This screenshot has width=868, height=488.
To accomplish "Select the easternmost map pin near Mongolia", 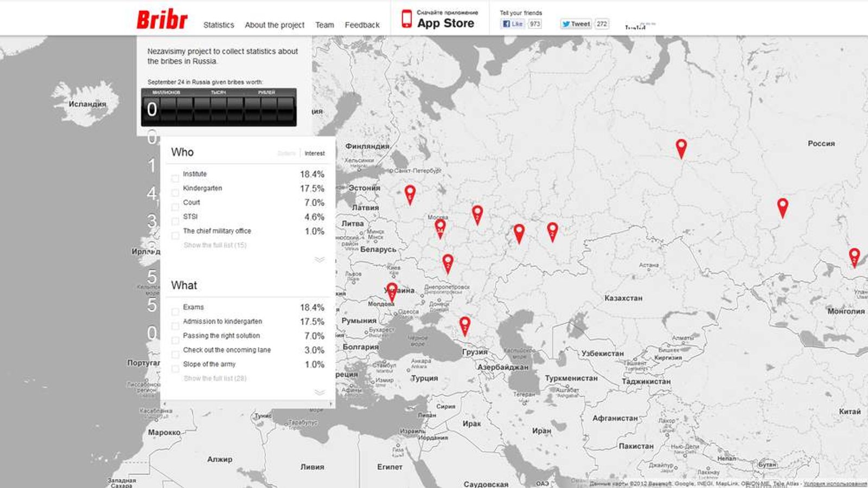I will pyautogui.click(x=855, y=255).
